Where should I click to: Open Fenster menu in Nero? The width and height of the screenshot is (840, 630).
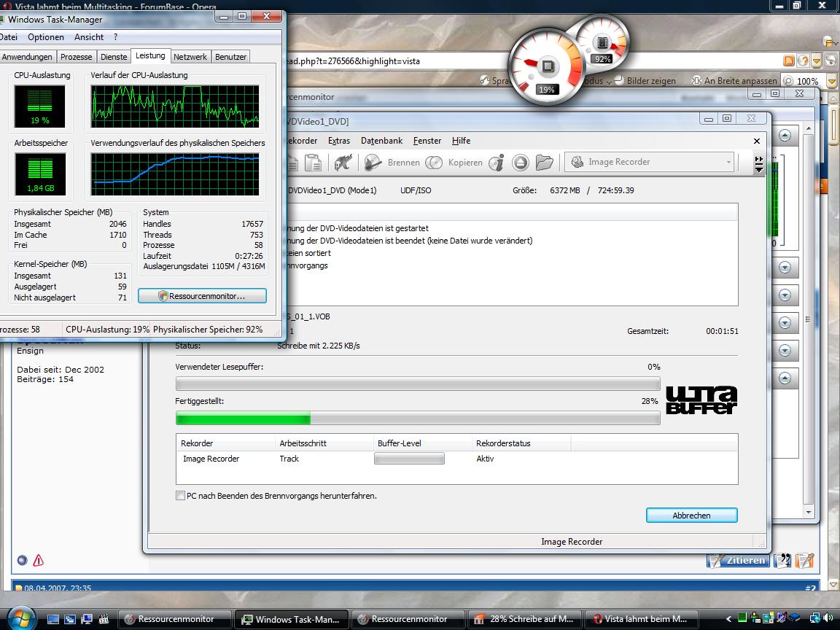click(x=427, y=141)
